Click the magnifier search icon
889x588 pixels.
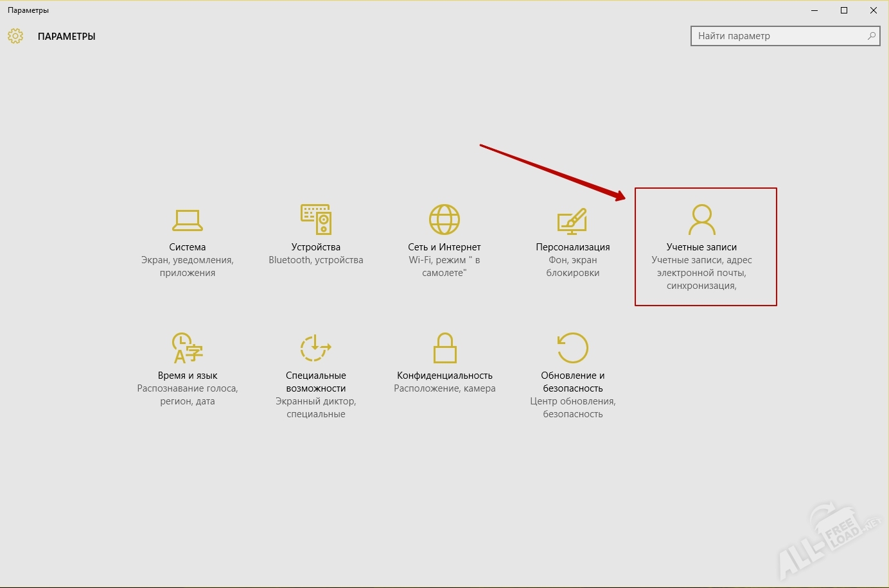pos(871,36)
